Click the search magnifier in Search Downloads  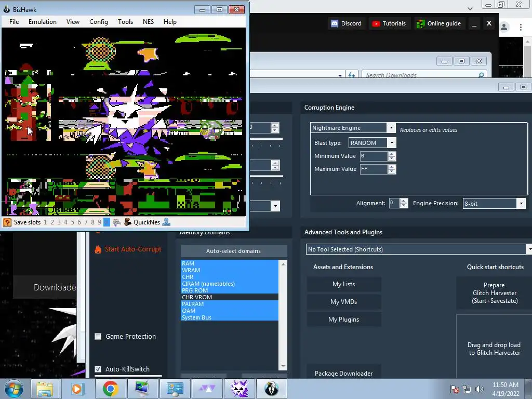coord(481,75)
